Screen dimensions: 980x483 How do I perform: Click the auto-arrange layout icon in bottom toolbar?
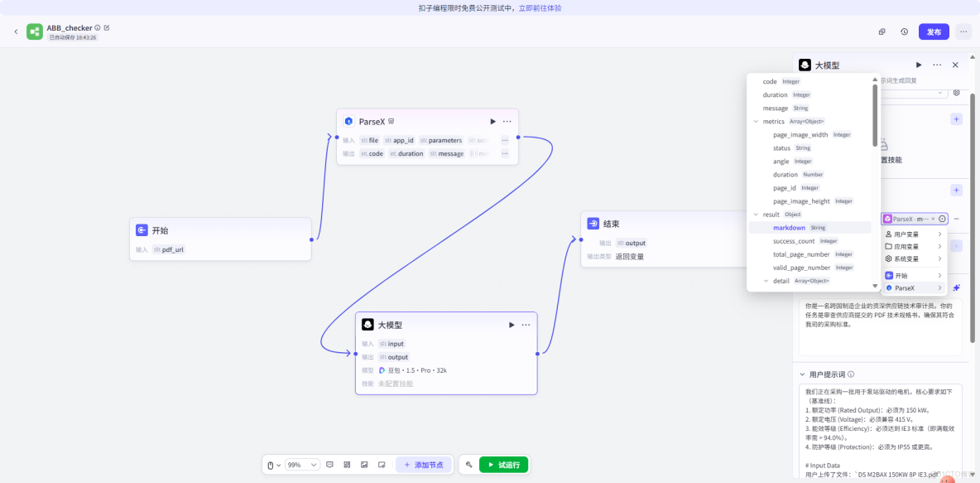click(348, 465)
